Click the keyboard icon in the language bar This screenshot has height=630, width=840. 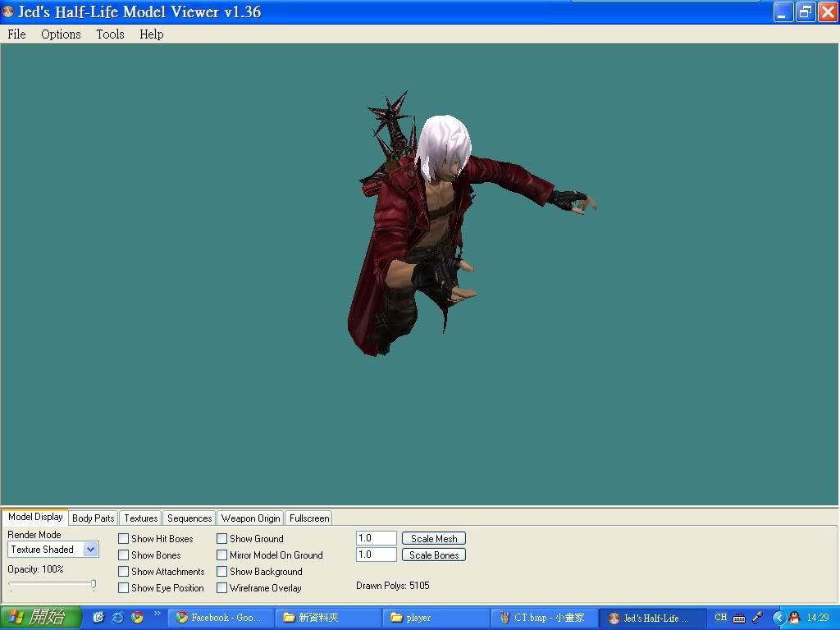point(739,618)
